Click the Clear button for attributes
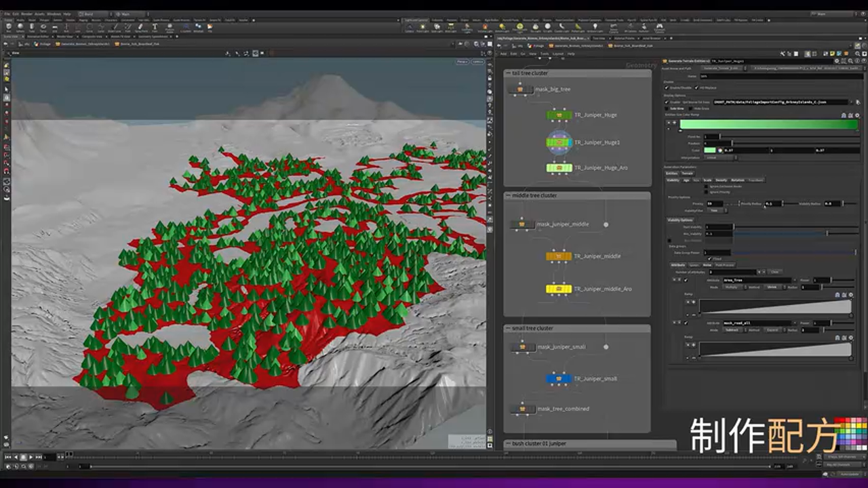 pyautogui.click(x=775, y=272)
